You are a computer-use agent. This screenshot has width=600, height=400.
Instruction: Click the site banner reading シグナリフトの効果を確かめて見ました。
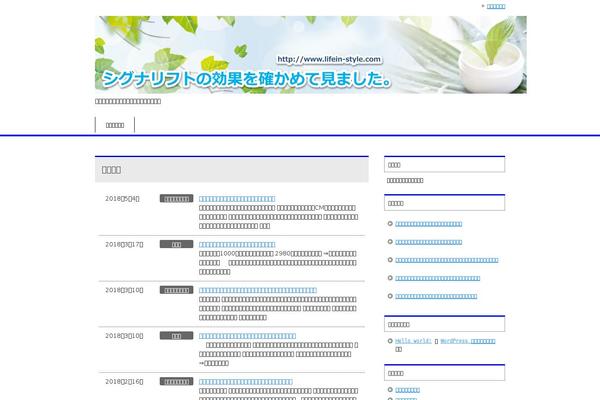[x=311, y=55]
